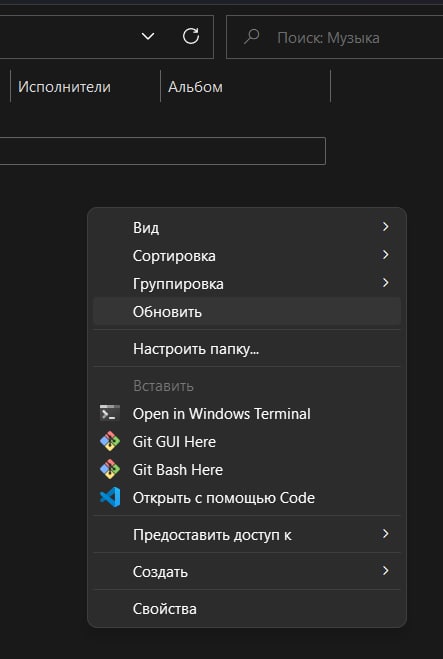Image resolution: width=443 pixels, height=659 pixels.
Task: Open the address bar history dropdown
Action: (x=148, y=37)
